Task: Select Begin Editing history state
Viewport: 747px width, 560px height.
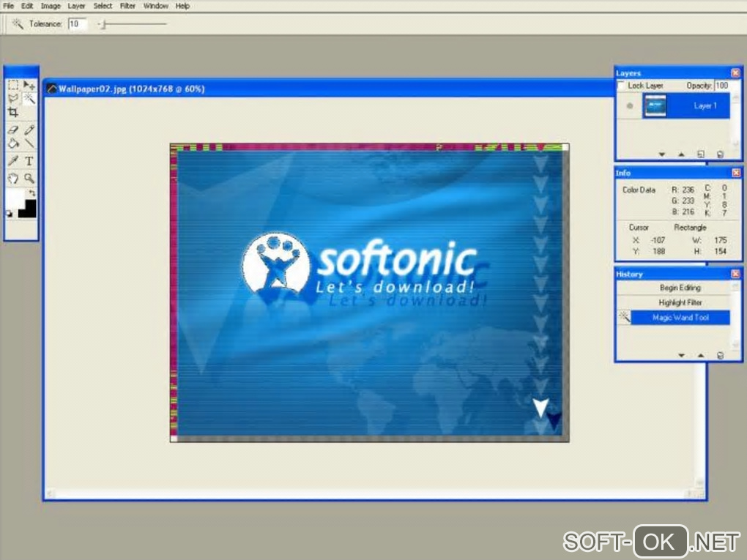Action: pyautogui.click(x=680, y=288)
